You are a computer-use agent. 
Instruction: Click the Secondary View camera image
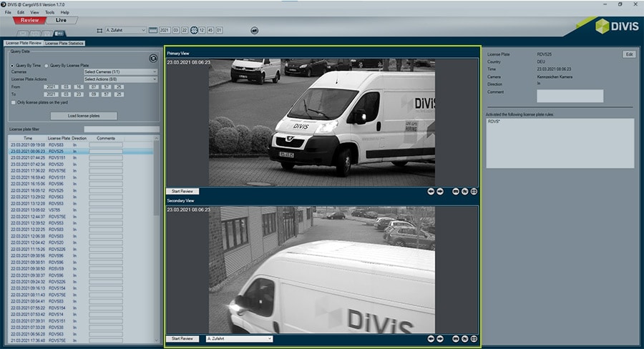click(x=322, y=270)
